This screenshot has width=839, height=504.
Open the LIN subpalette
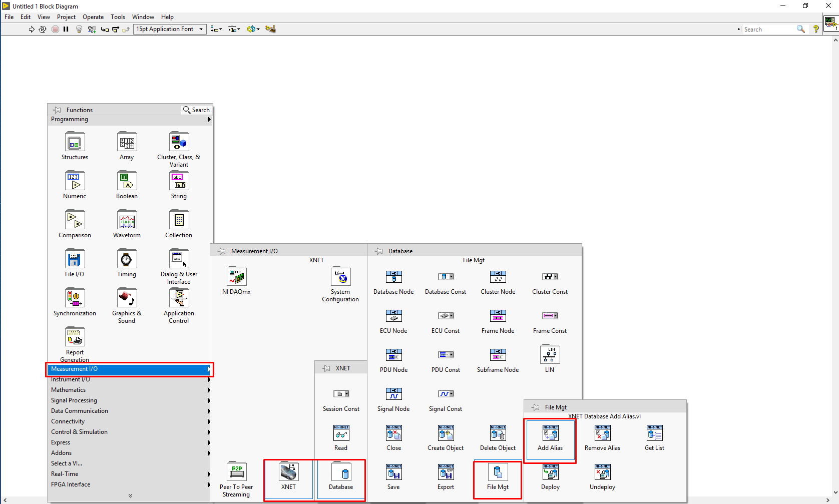(550, 355)
